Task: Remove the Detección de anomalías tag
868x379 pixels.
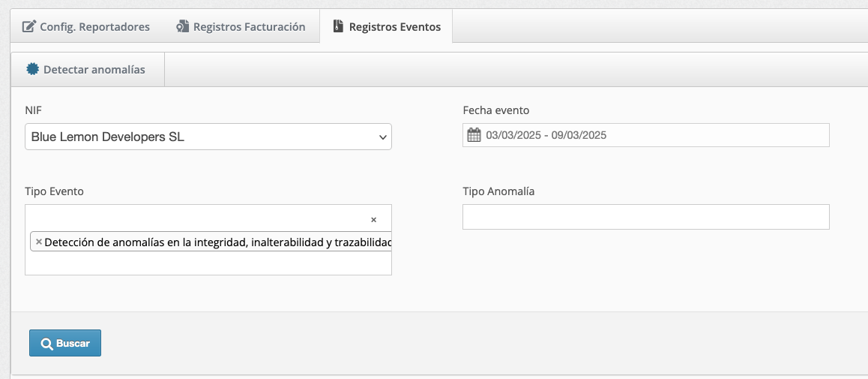Action: pos(39,242)
